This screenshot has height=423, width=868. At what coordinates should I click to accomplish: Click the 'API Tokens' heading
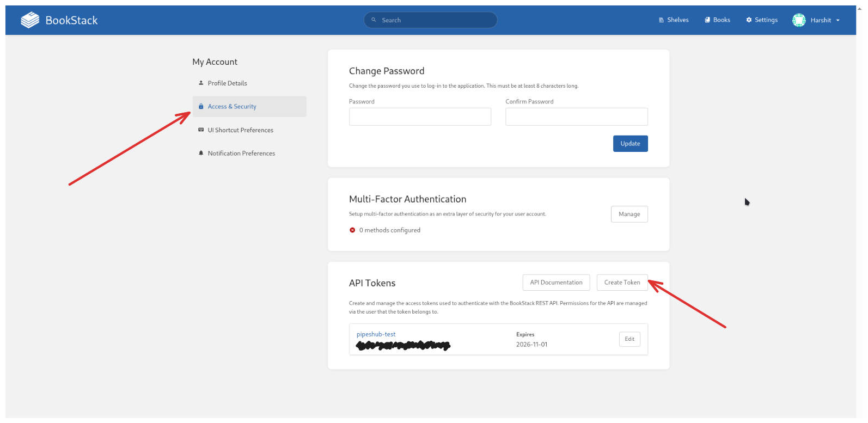tap(372, 283)
